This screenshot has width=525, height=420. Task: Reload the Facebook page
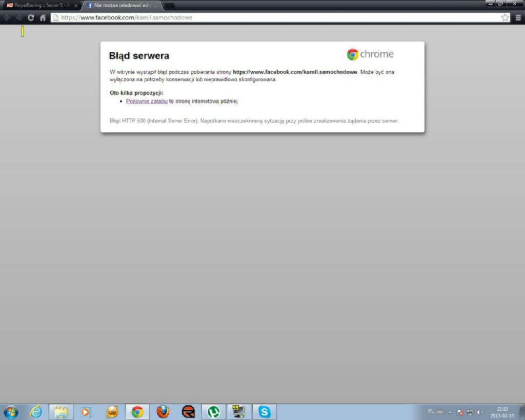(31, 17)
